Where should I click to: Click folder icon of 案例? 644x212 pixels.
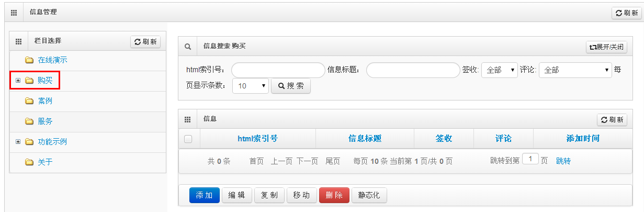click(29, 101)
